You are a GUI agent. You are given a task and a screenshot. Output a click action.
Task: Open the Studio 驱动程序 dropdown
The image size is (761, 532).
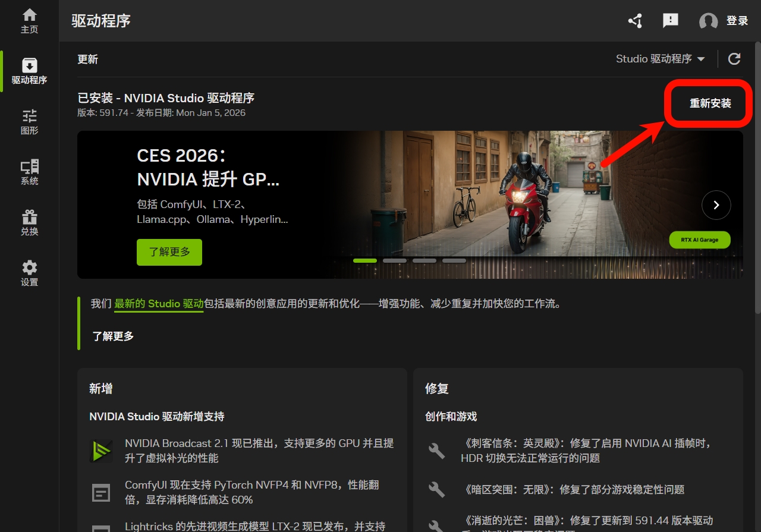[661, 59]
